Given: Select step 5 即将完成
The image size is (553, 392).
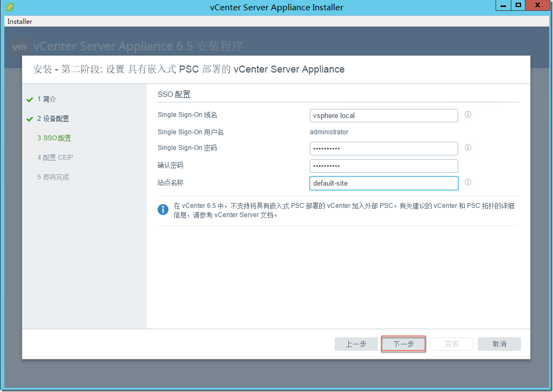Looking at the screenshot, I should point(53,177).
